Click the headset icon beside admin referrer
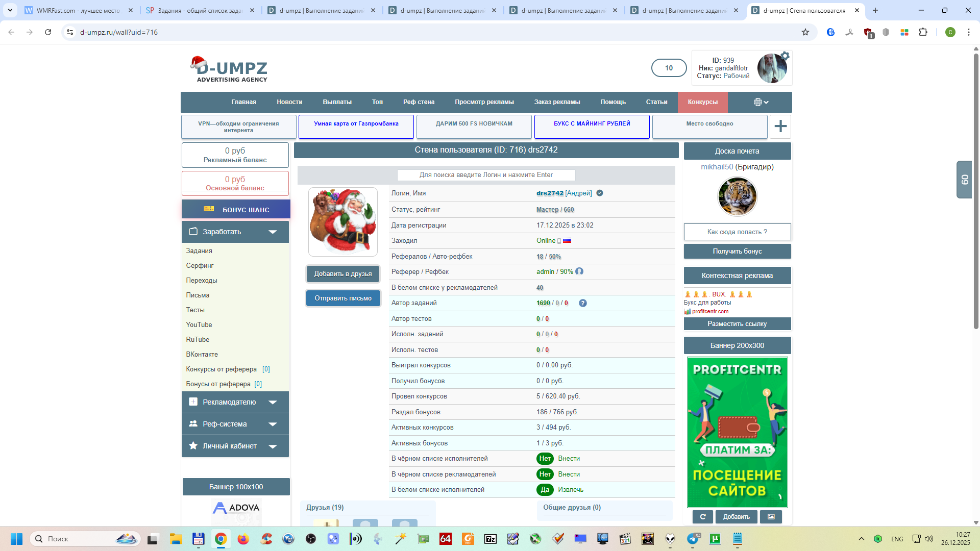Viewport: 980px width, 551px height. [579, 271]
